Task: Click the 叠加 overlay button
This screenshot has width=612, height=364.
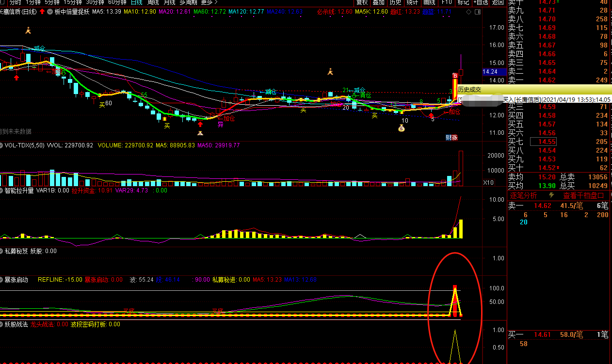Action: [x=378, y=2]
